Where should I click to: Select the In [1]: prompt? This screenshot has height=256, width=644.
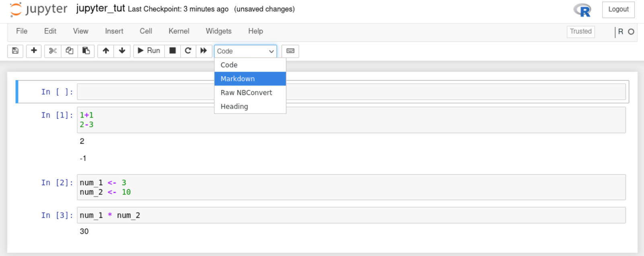coord(57,115)
